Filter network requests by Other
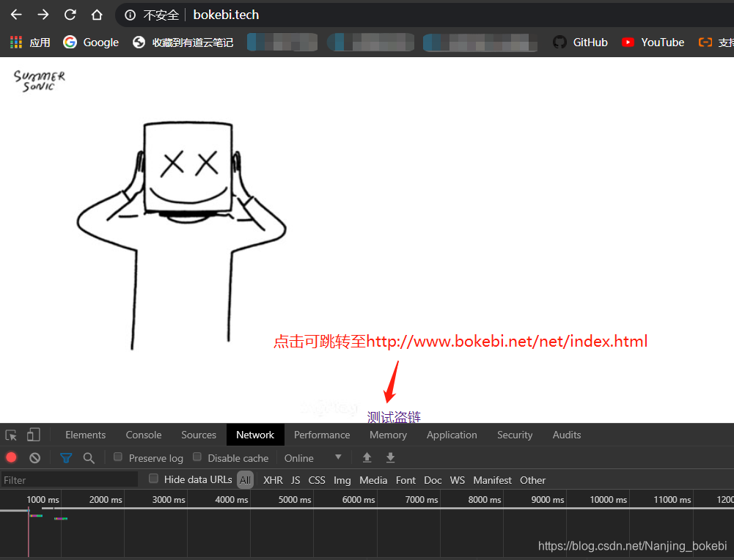 coord(532,480)
